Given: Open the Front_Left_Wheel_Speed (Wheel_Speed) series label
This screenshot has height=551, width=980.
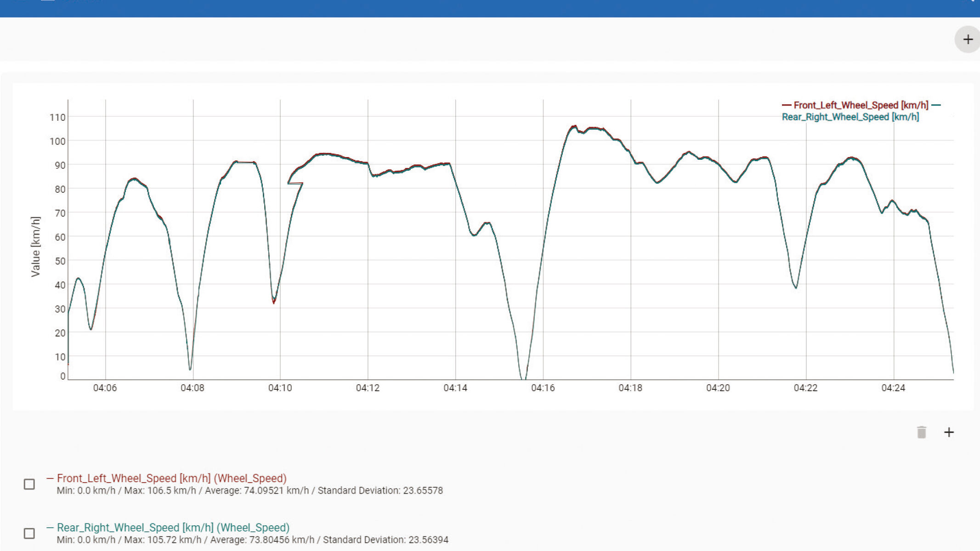Looking at the screenshot, I should pyautogui.click(x=171, y=478).
